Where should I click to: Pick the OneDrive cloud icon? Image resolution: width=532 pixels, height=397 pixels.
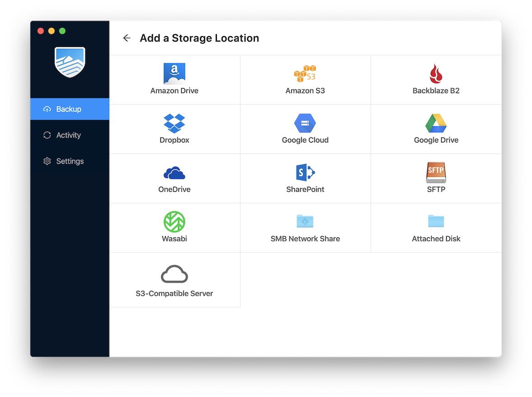pos(174,173)
